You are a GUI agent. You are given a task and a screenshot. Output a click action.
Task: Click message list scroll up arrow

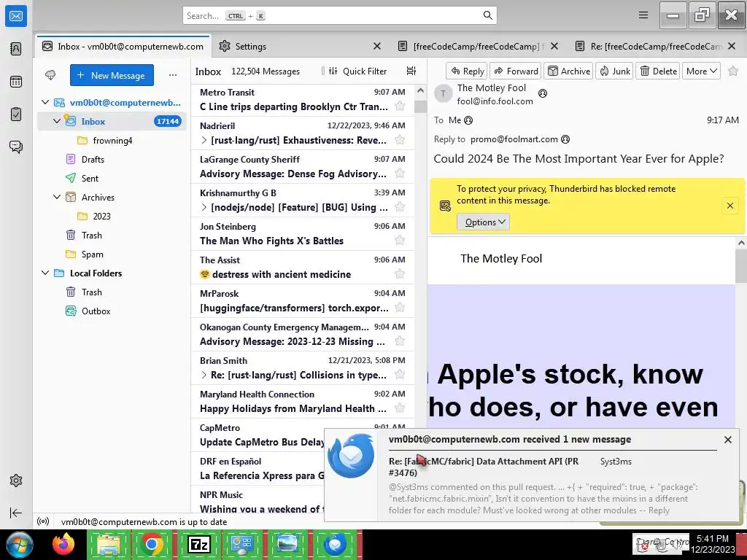pyautogui.click(x=420, y=90)
